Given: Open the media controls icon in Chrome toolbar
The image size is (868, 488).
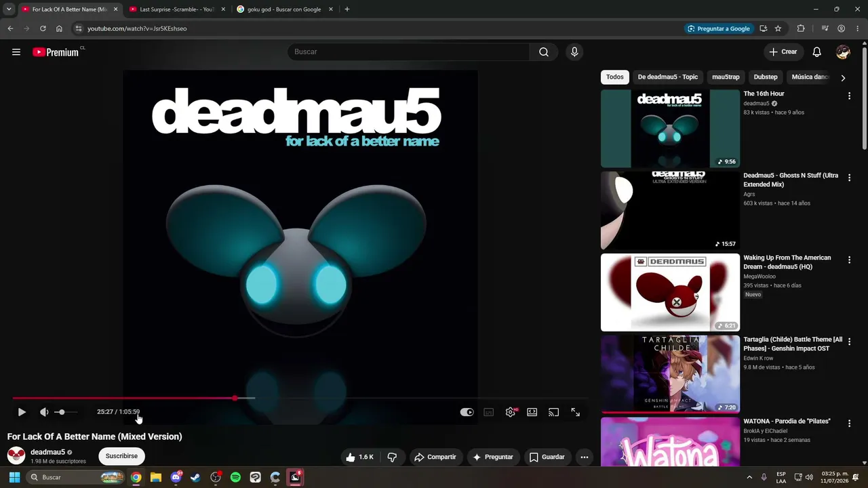Looking at the screenshot, I should point(825,28).
